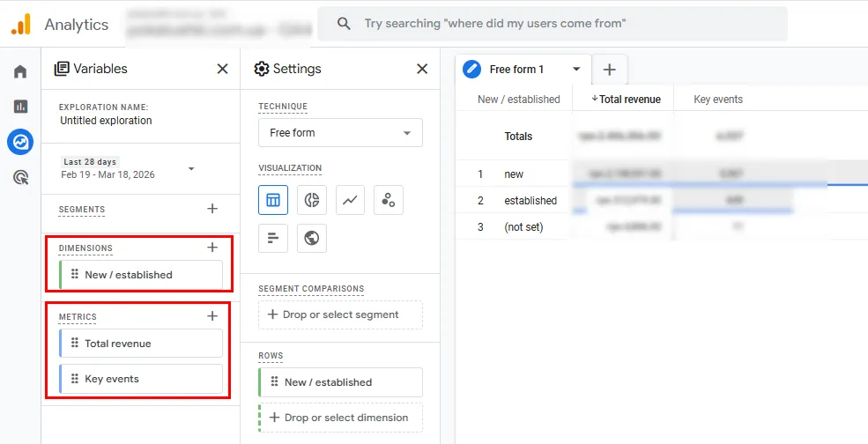Image resolution: width=868 pixels, height=444 pixels.
Task: Open Reports icon in left sidebar
Action: pyautogui.click(x=20, y=107)
